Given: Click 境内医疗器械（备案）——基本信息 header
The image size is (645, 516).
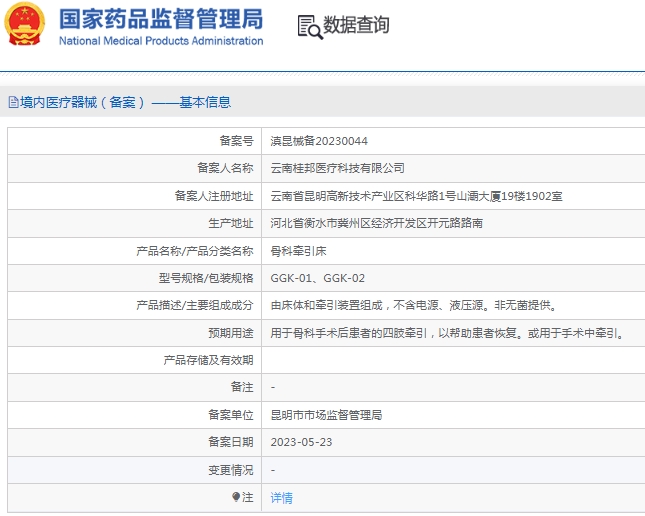Looking at the screenshot, I should click(x=125, y=102).
